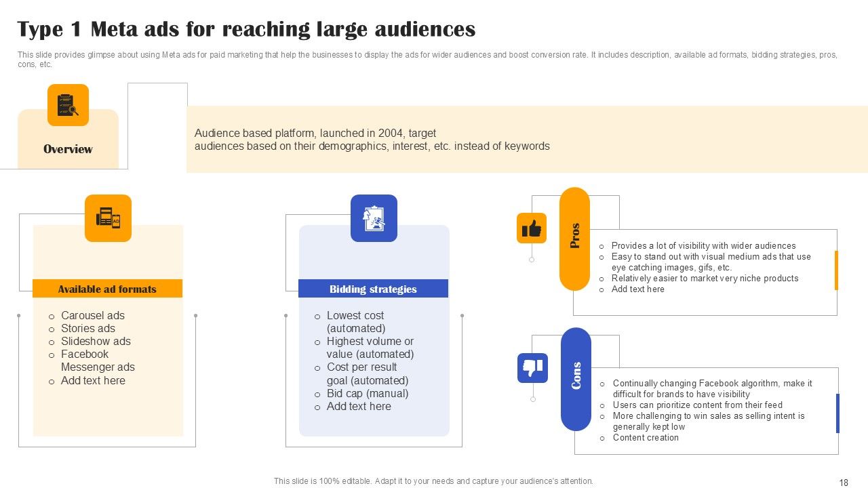
Task: Select the Carousel ads bullet
Action: click(x=93, y=315)
